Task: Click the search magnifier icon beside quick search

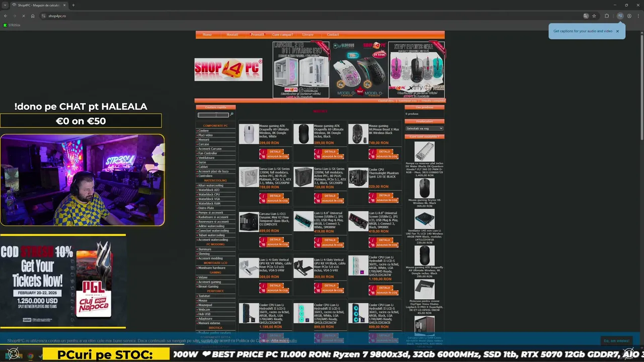Action: 231,115
